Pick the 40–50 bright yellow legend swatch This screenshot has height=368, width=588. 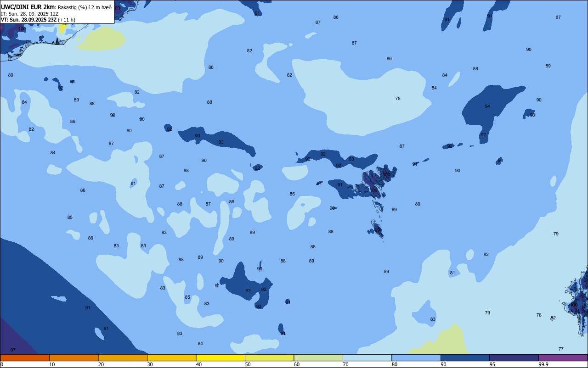pyautogui.click(x=220, y=357)
